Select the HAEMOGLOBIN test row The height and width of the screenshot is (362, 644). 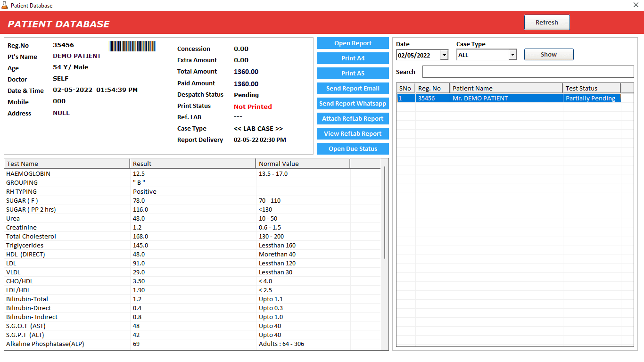192,173
